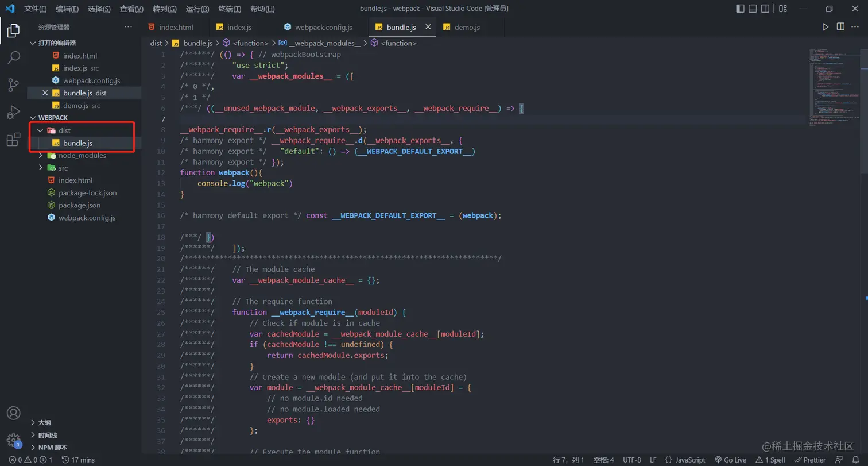
Task: Click the Prettier status indicator
Action: pos(811,460)
